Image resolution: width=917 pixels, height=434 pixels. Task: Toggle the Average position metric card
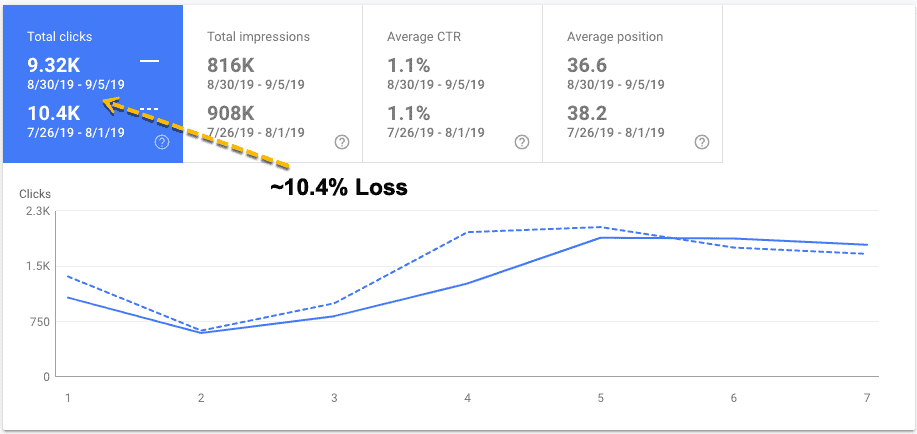coord(633,84)
